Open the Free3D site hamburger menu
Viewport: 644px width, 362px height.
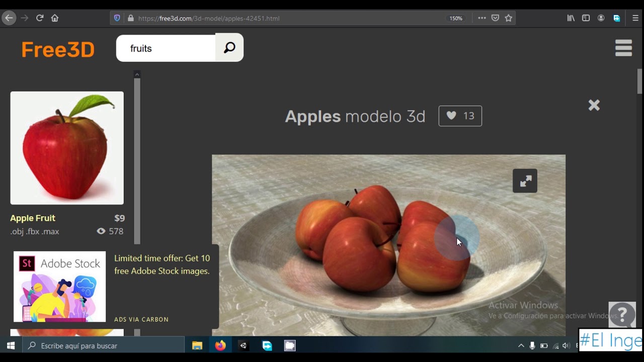[x=623, y=48]
